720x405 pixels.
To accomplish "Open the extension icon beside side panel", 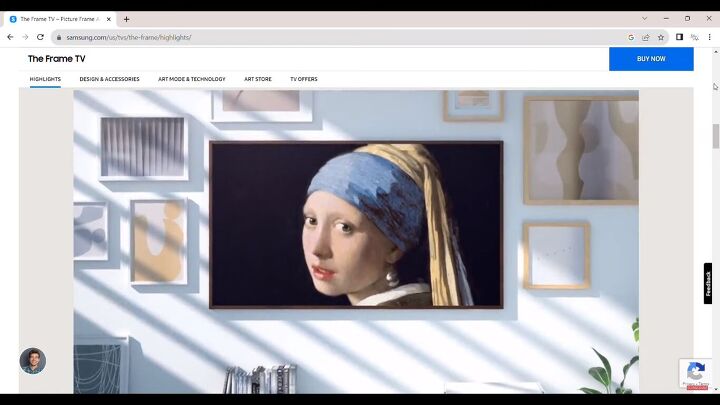I will pos(695,37).
